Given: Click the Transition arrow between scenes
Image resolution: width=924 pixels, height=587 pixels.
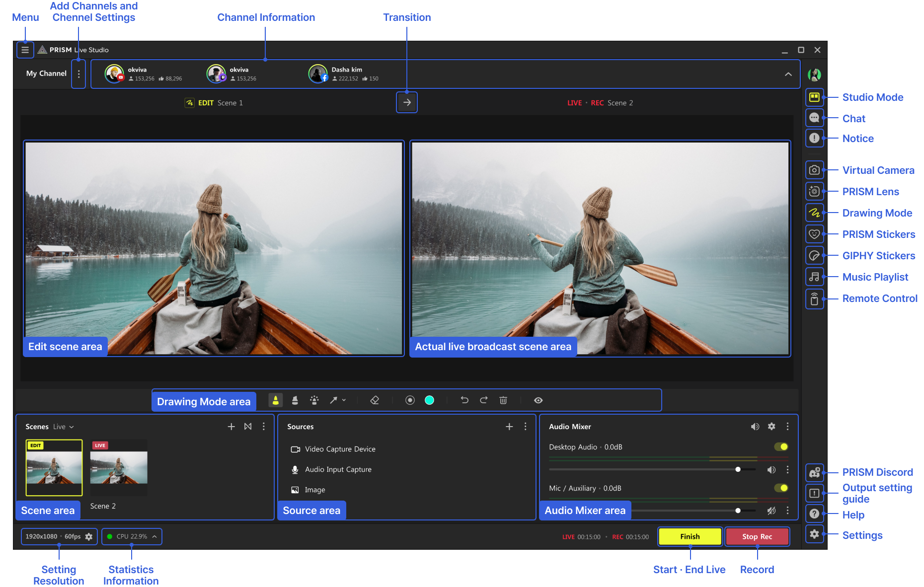Looking at the screenshot, I should (407, 102).
